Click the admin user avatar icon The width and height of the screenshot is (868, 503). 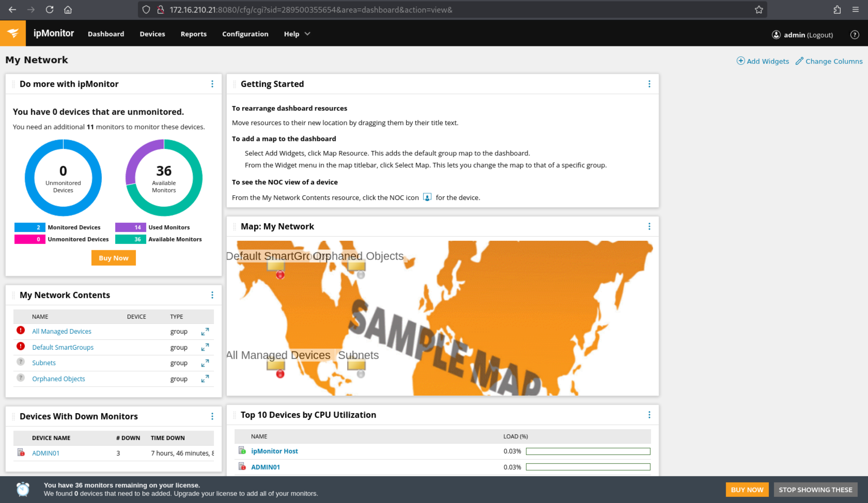pyautogui.click(x=776, y=35)
